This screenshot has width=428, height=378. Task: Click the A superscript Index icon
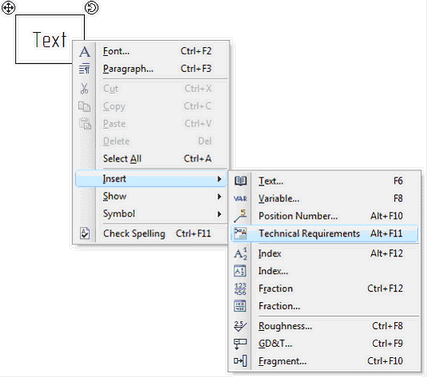coord(240,254)
